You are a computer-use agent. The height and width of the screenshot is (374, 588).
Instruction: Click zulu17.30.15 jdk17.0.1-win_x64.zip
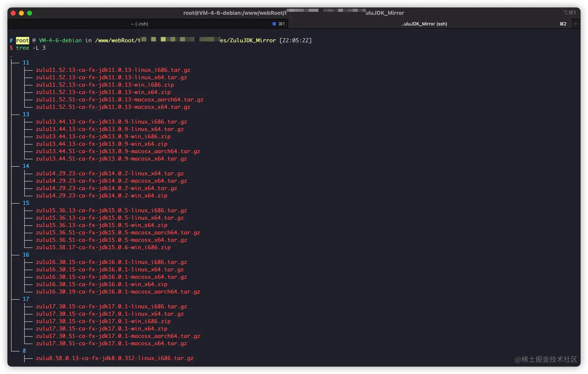[101, 329]
